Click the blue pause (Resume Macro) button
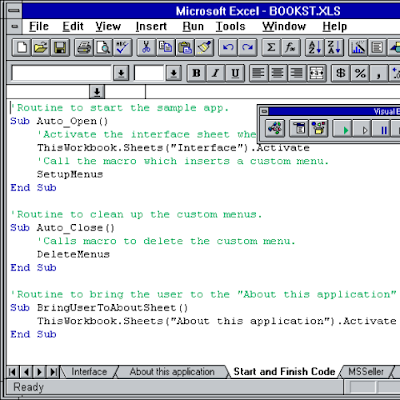The height and width of the screenshot is (400, 400). [x=381, y=128]
